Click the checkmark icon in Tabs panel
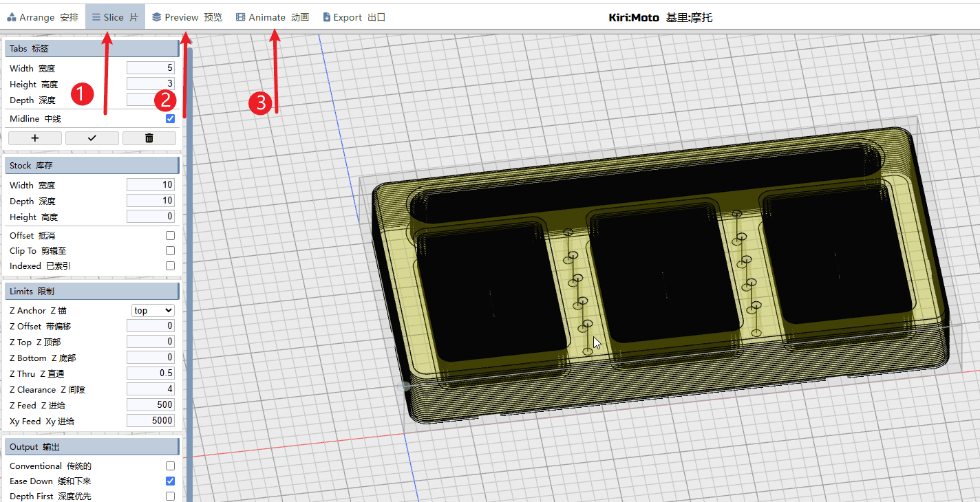980x502 pixels. (92, 138)
